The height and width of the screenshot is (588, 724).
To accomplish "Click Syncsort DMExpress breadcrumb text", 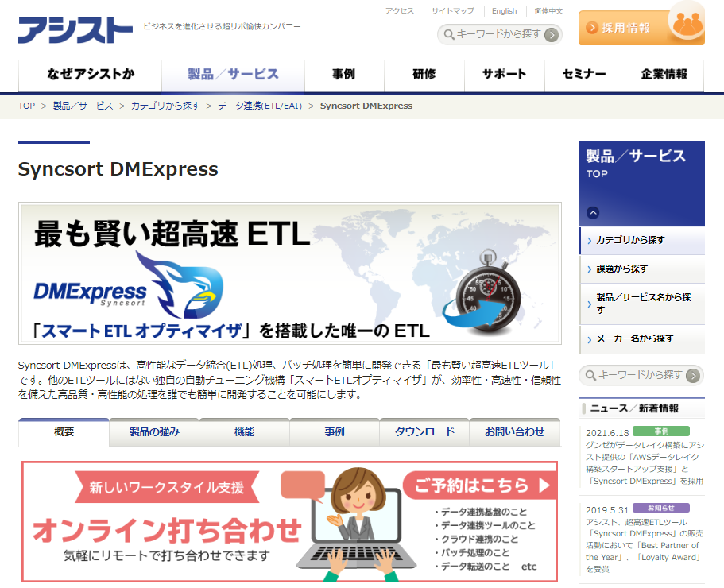I will click(x=366, y=106).
